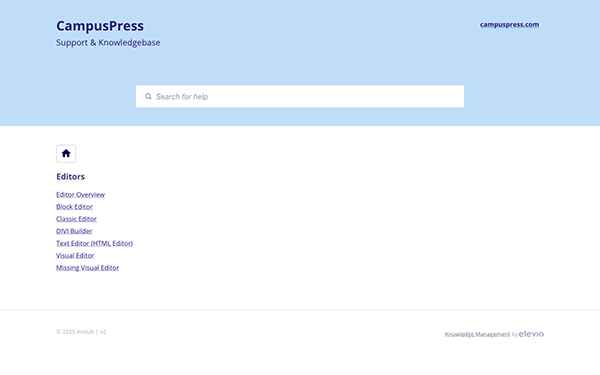Focus the Search for help field
Viewport: 600px width, 375px height.
[300, 96]
